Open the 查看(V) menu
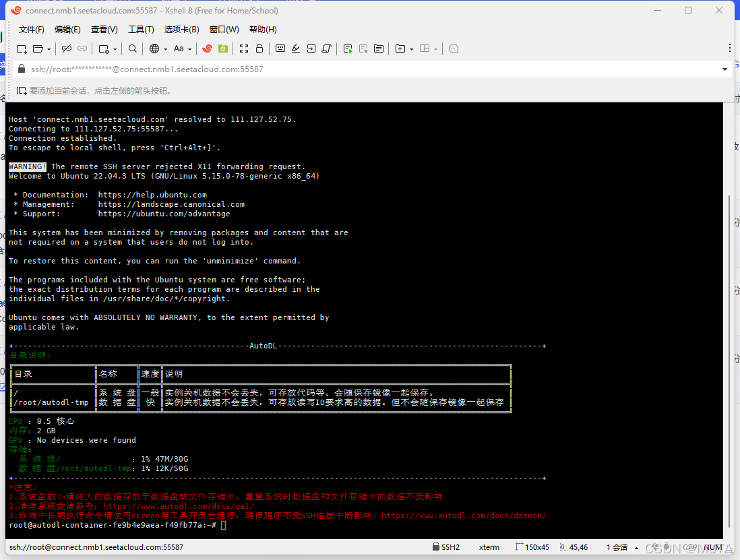Image resolution: width=740 pixels, height=560 pixels. pos(104,29)
